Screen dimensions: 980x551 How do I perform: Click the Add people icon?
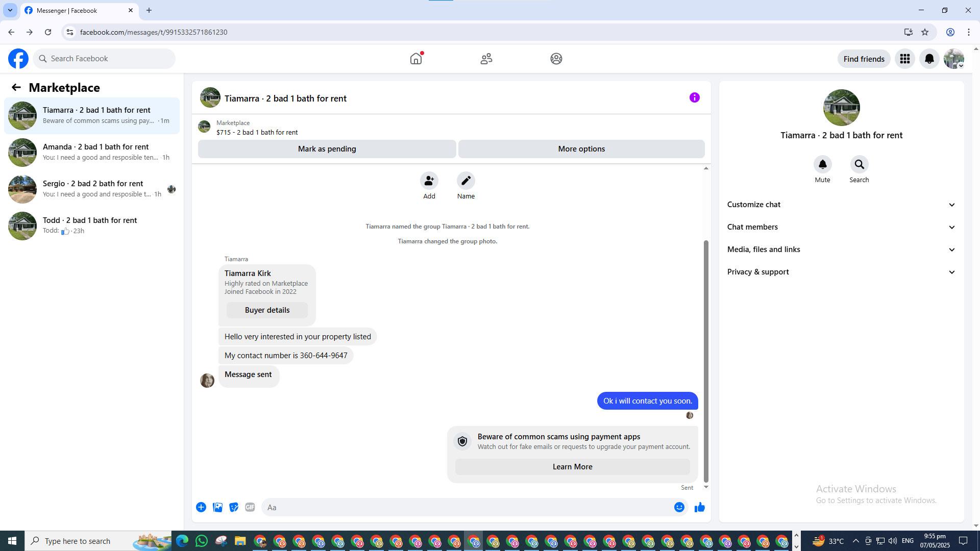click(429, 181)
